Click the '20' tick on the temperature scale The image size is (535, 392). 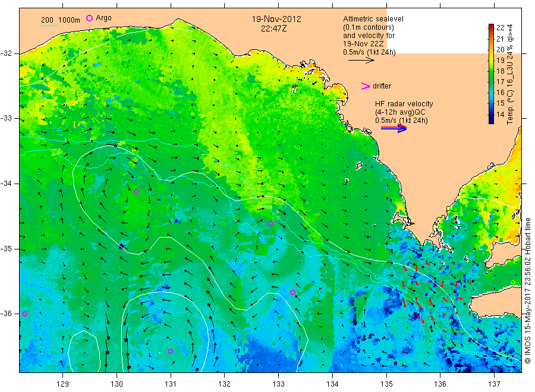tap(500, 49)
